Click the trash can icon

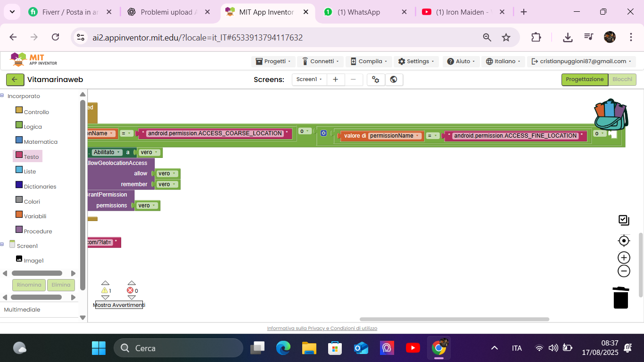(x=620, y=297)
